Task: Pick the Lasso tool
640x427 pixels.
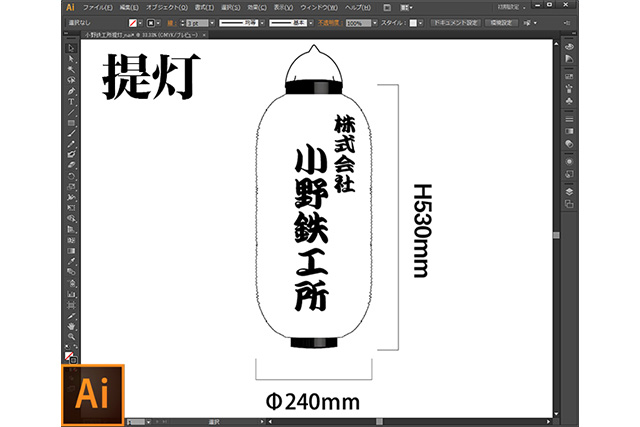Action: (71, 80)
